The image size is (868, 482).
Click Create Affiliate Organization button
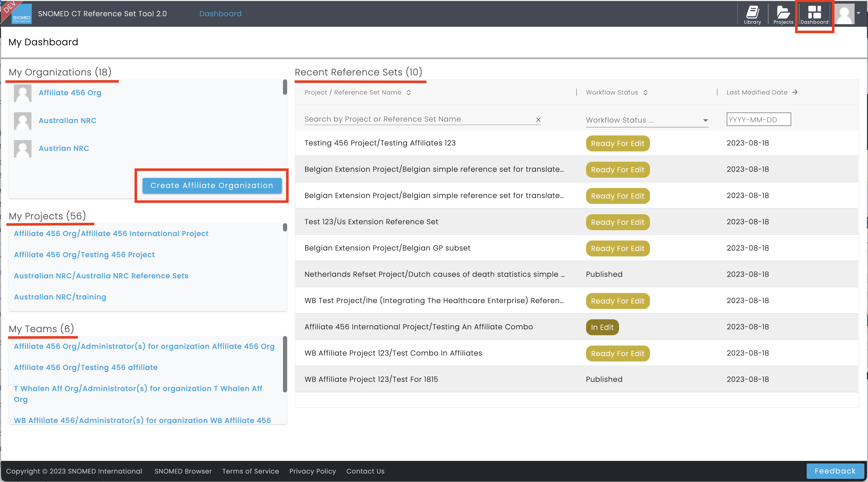click(x=212, y=185)
